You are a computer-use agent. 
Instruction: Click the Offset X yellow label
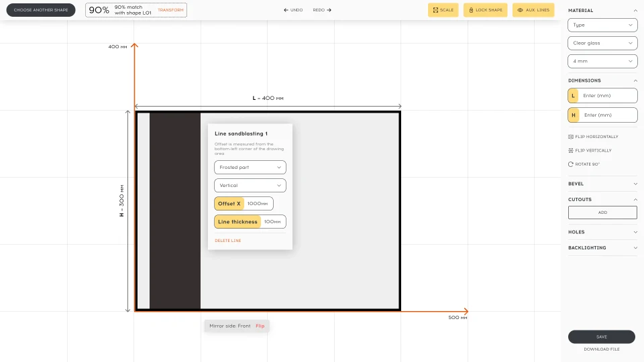(229, 204)
